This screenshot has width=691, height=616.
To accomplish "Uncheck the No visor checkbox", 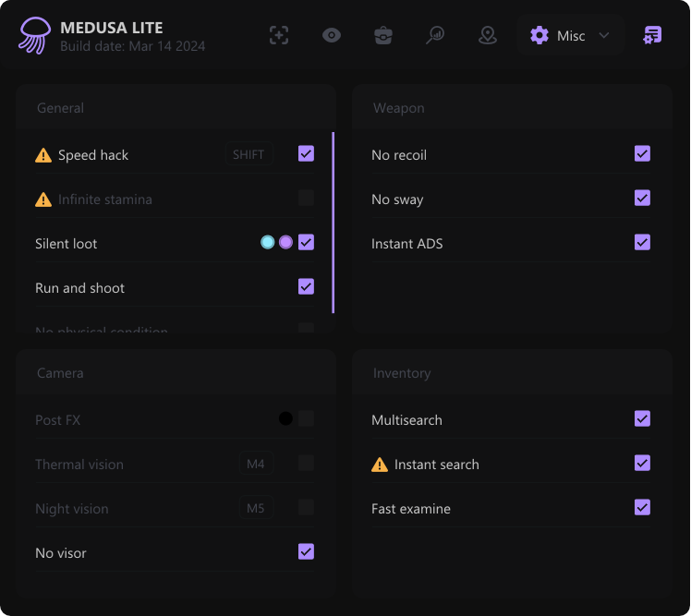I will pos(306,551).
